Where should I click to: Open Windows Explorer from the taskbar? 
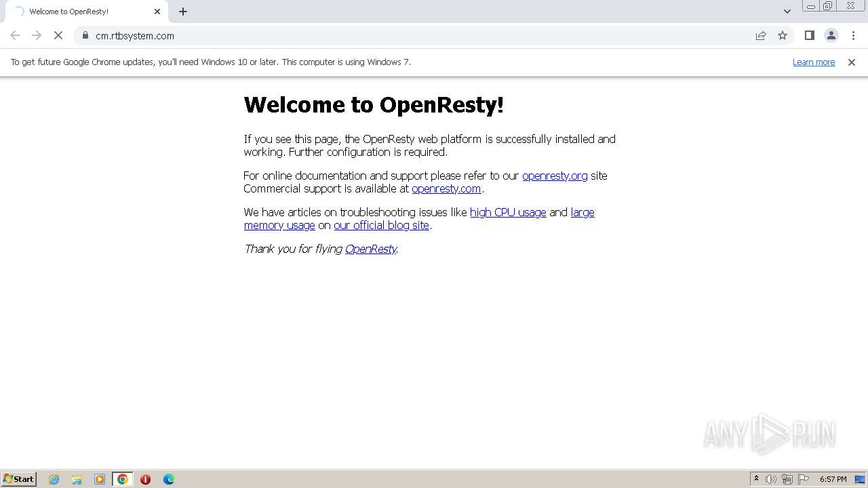77,479
